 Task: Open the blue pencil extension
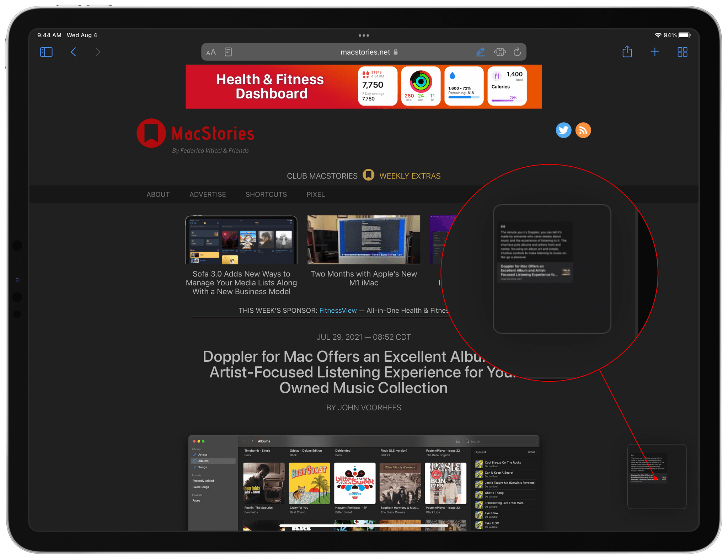click(x=481, y=52)
